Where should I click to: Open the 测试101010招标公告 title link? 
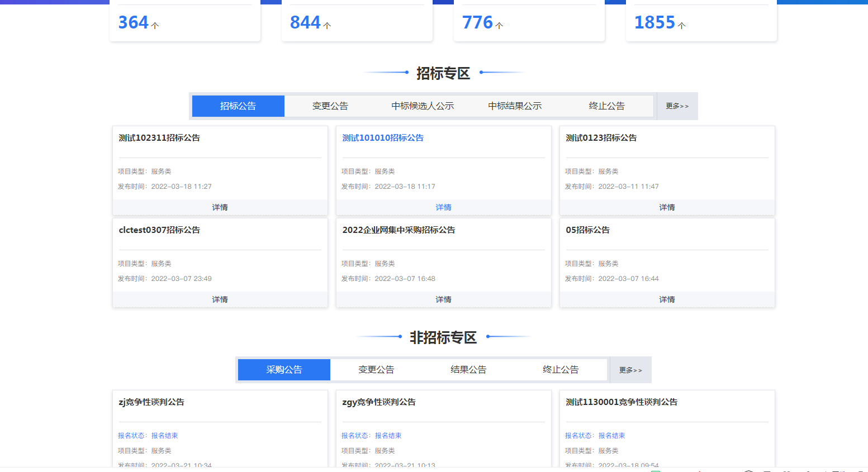383,137
